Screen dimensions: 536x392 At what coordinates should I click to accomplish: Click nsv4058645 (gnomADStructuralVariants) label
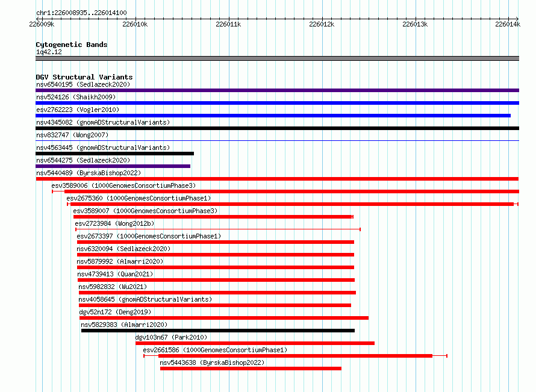145,299
